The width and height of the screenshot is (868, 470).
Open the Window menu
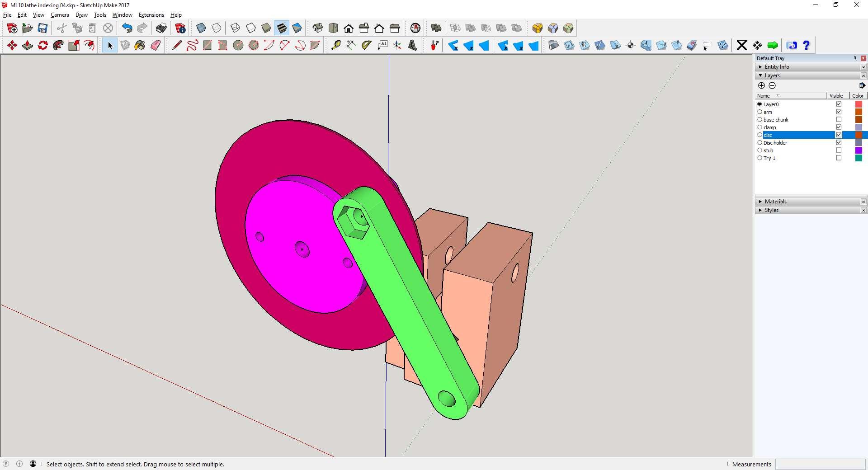pos(122,15)
